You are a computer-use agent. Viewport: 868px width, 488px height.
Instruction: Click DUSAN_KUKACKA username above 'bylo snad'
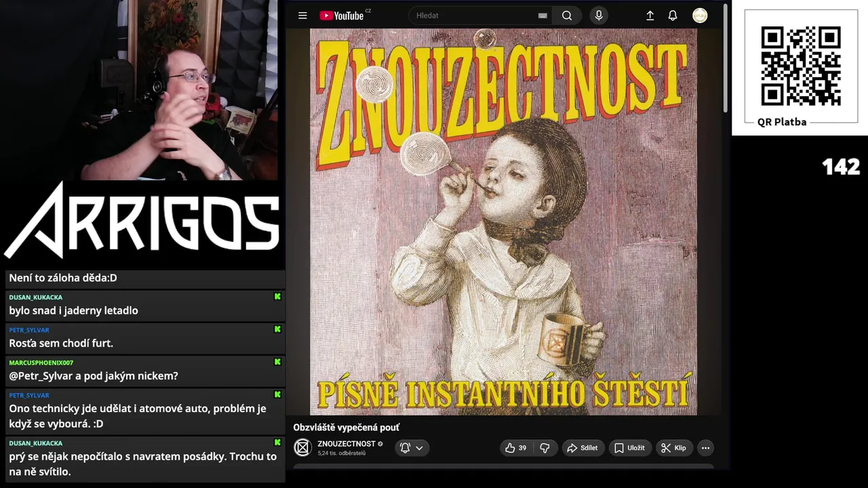pos(35,298)
